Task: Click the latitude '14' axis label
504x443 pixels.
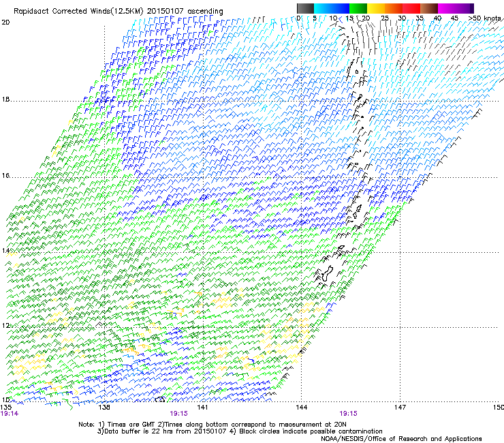Action: (5, 251)
